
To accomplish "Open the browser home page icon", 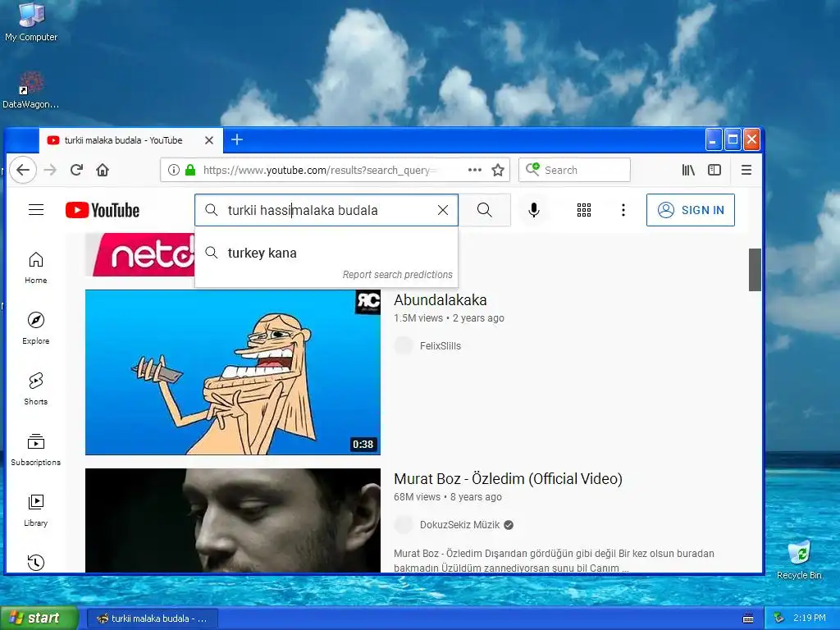I will click(103, 171).
